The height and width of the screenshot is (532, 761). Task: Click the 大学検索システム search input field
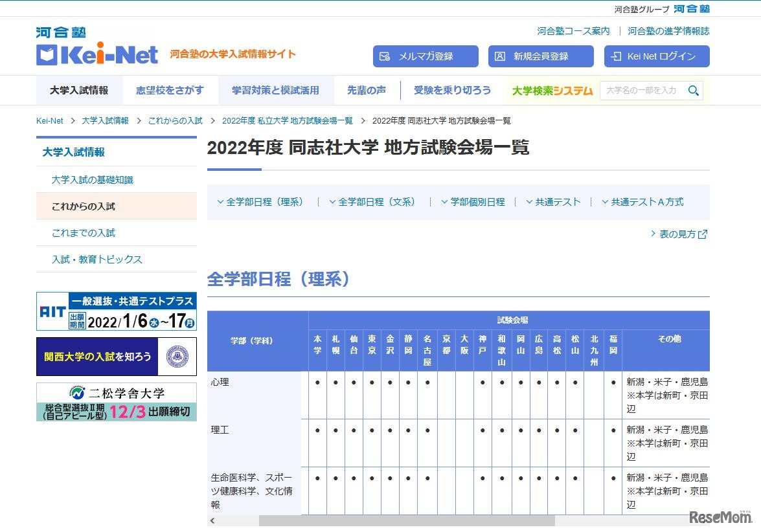point(641,91)
